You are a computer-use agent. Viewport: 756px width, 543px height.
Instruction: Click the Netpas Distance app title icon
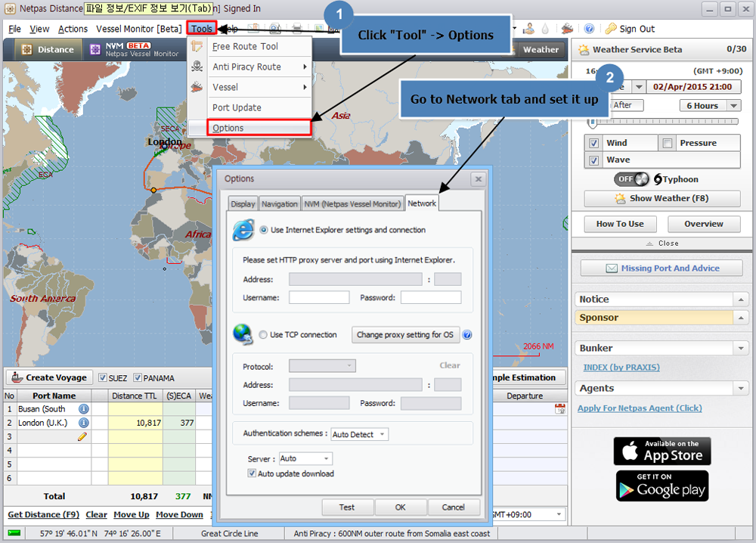10,8
